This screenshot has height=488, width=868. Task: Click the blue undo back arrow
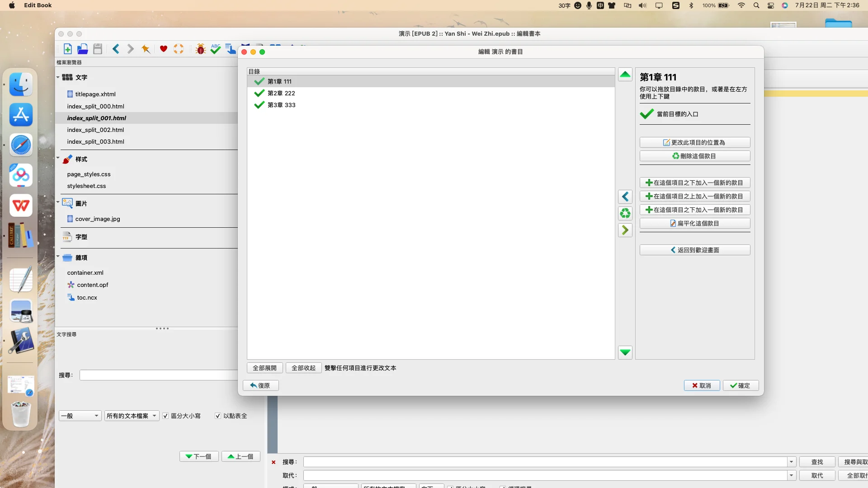(116, 49)
